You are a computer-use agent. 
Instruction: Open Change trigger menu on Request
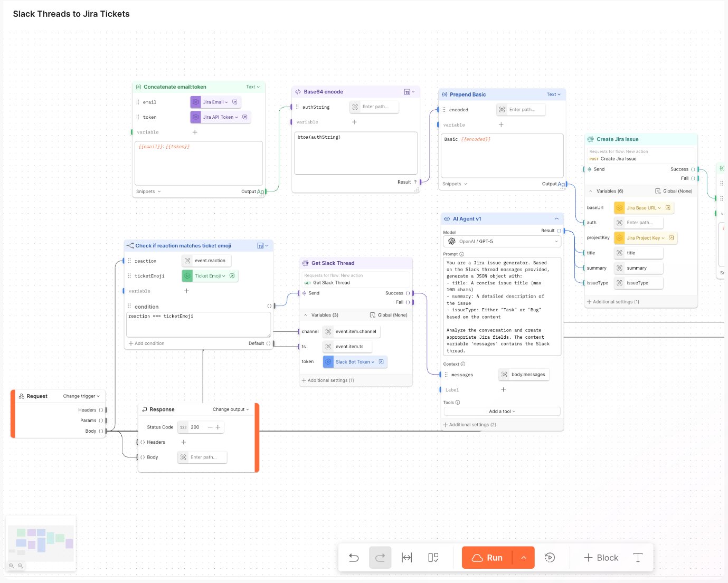pos(81,396)
